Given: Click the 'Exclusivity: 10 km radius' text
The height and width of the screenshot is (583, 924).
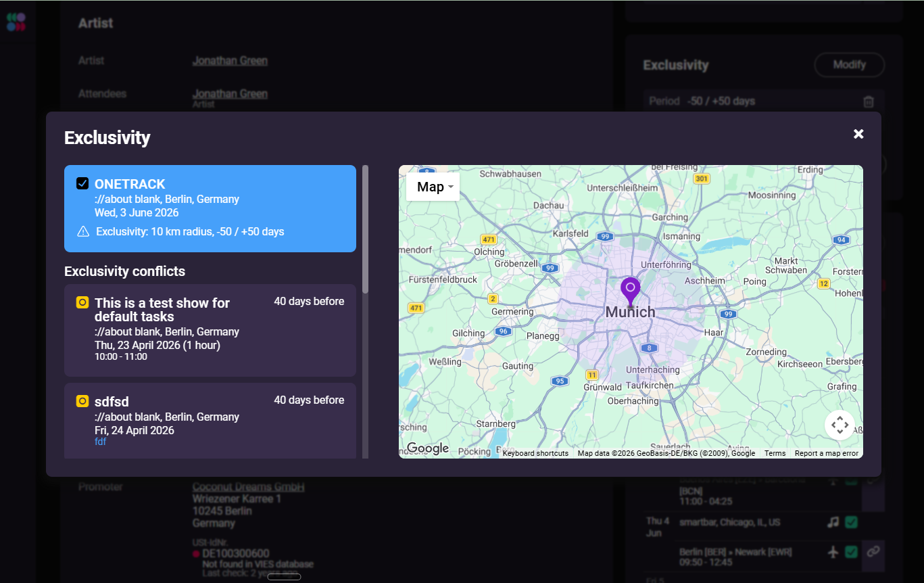Looking at the screenshot, I should click(190, 232).
